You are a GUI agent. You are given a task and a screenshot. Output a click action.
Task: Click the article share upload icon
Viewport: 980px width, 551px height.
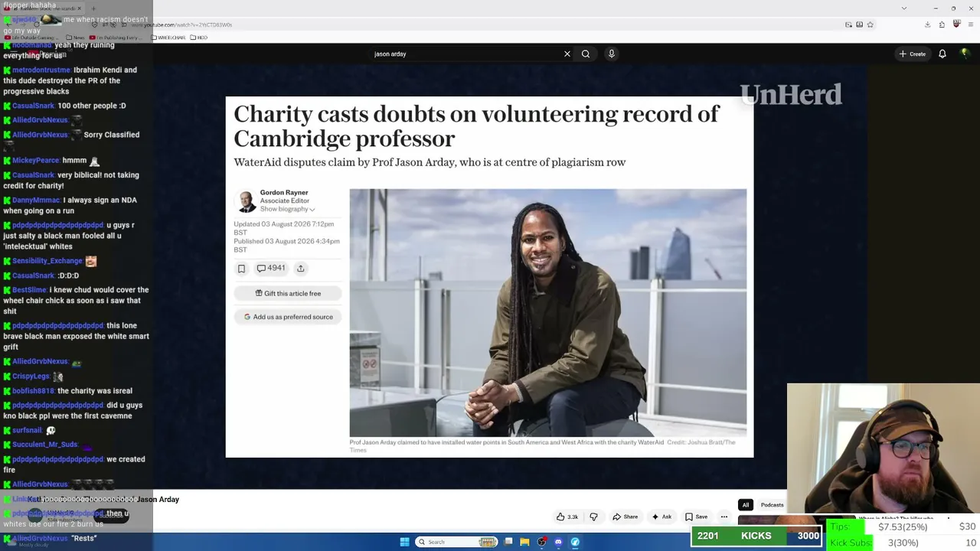[300, 269]
